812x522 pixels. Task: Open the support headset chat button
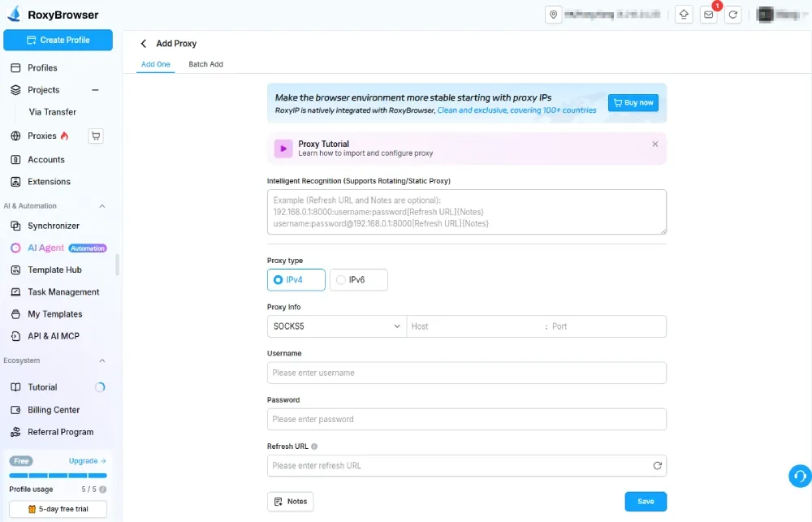coord(800,476)
